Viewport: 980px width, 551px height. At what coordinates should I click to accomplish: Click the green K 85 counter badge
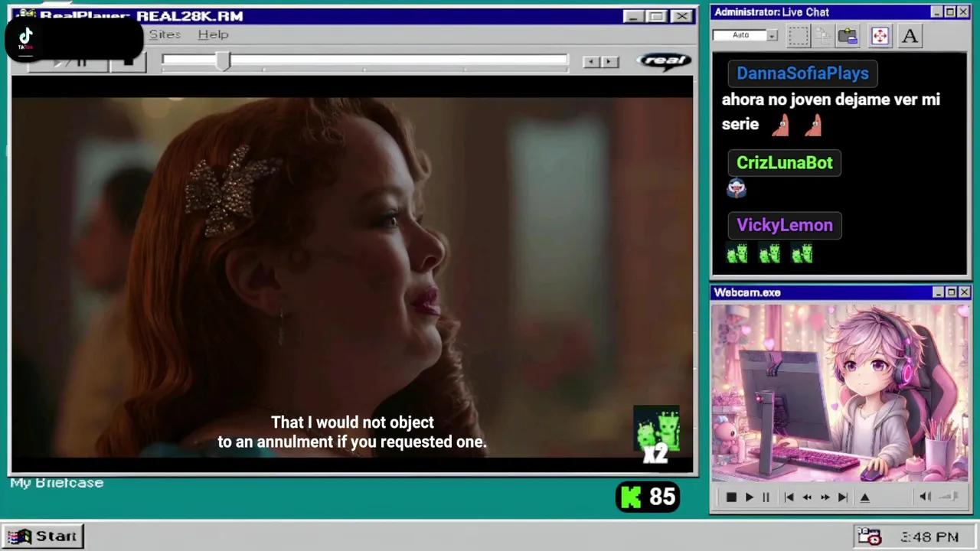[x=648, y=497]
